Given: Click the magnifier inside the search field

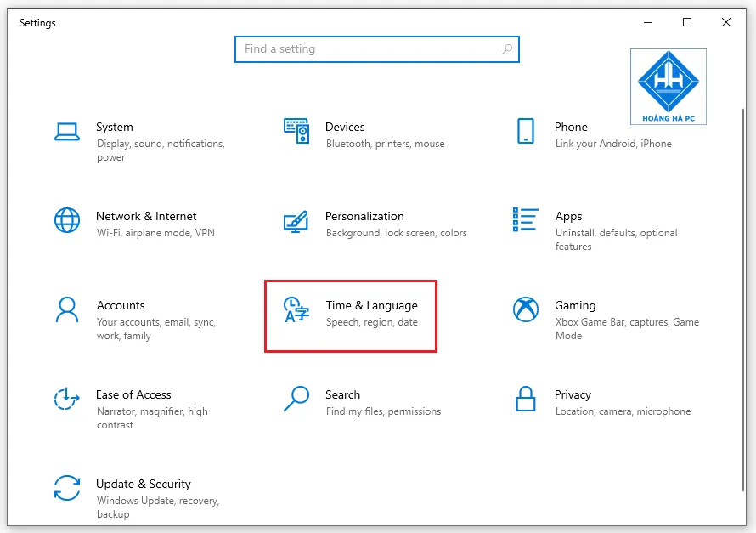Looking at the screenshot, I should pyautogui.click(x=505, y=49).
